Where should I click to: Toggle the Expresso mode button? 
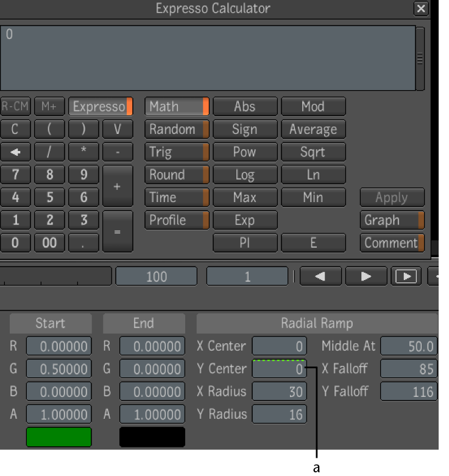[x=101, y=107]
